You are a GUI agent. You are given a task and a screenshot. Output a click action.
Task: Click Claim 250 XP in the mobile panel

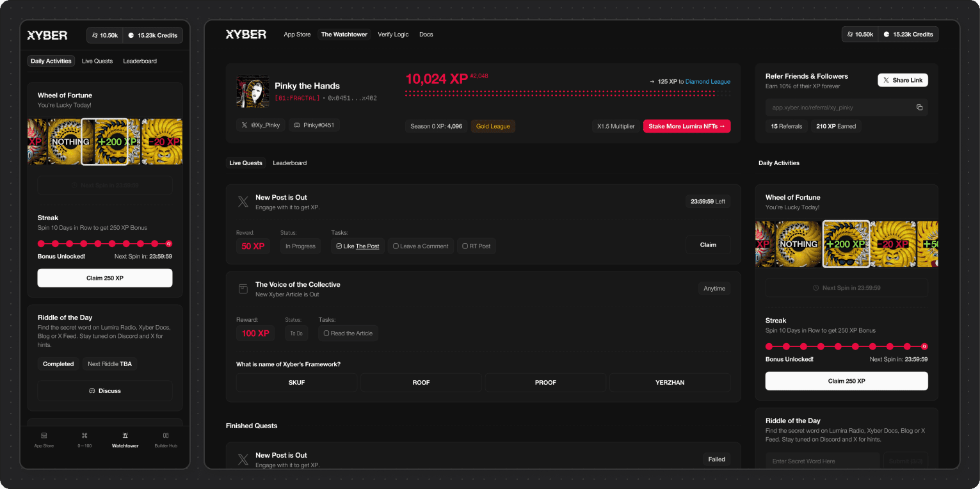coord(105,278)
